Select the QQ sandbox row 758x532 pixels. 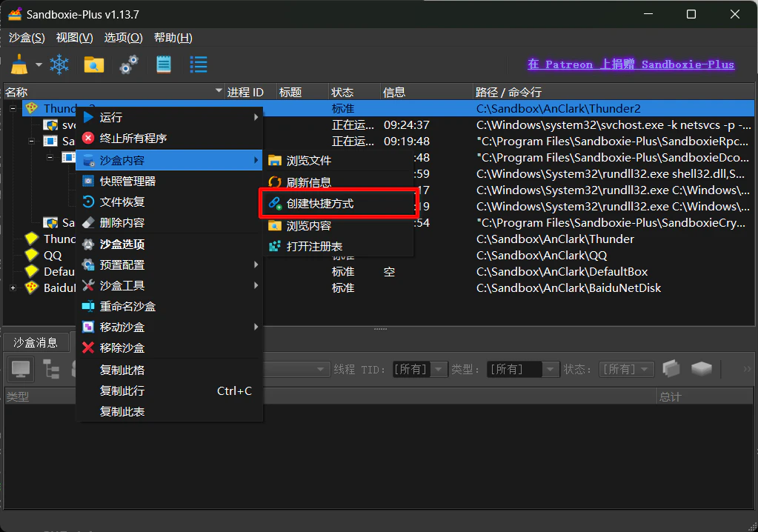tap(53, 255)
